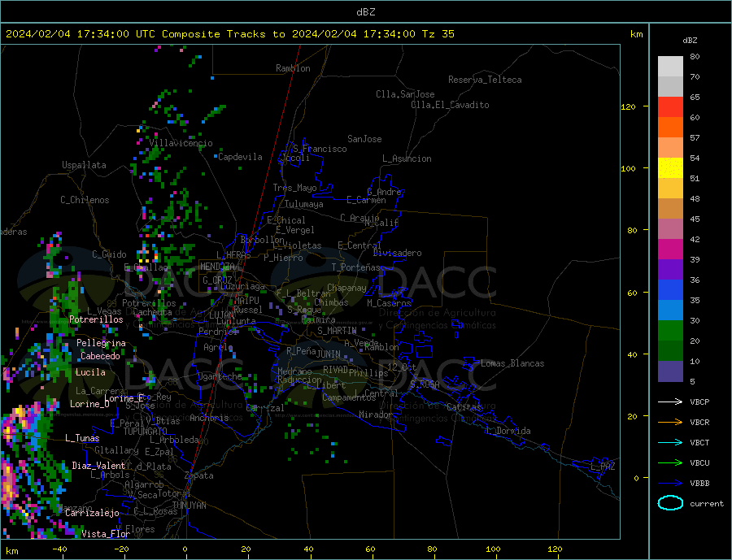Click the 'Uspallata' map label
Image resolution: width=732 pixels, height=560 pixels.
click(x=84, y=165)
